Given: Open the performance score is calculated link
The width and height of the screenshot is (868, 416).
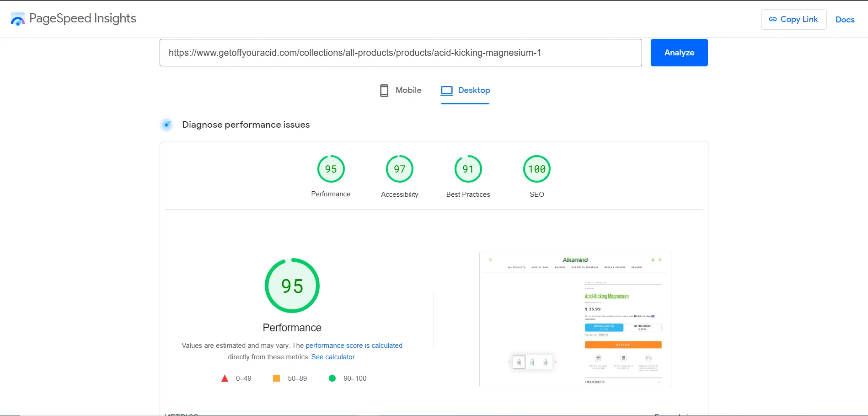Looking at the screenshot, I should coord(354,346).
